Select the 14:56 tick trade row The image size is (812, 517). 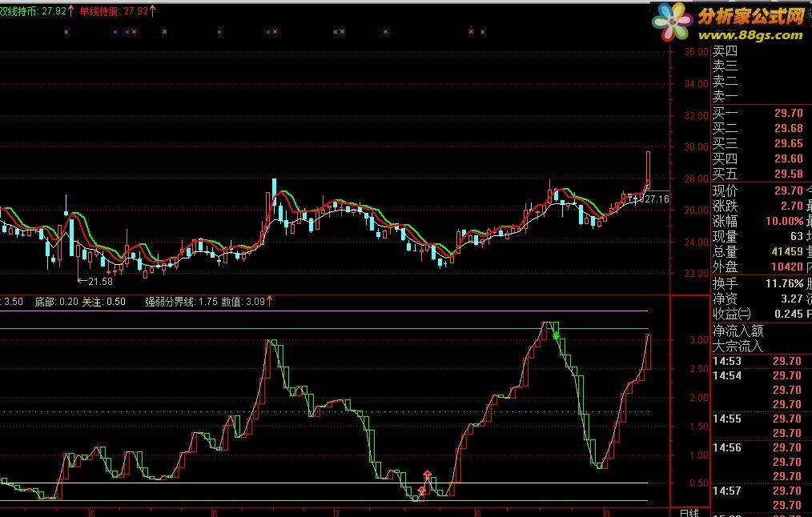pyautogui.click(x=762, y=447)
